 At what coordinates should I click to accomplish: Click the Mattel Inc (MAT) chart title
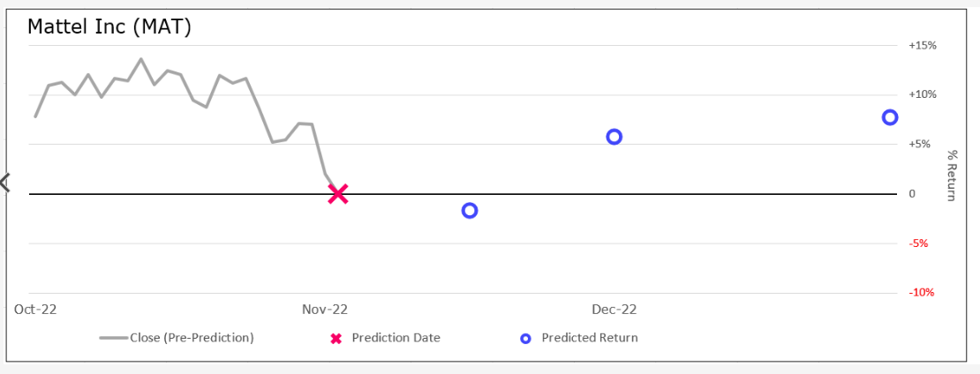[109, 27]
